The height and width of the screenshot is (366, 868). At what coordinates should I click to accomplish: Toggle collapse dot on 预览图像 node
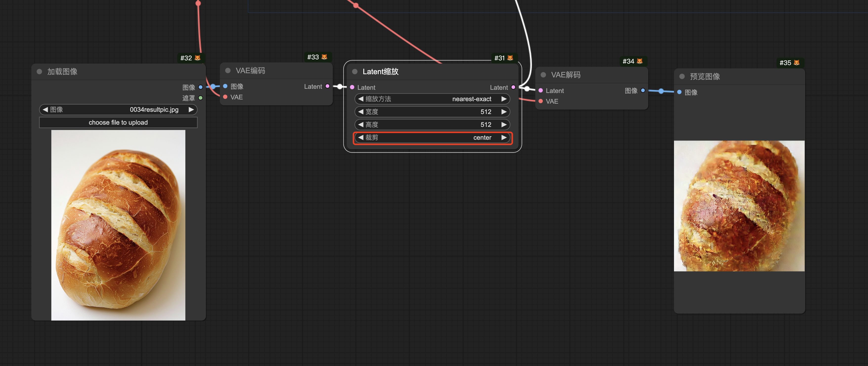[682, 76]
